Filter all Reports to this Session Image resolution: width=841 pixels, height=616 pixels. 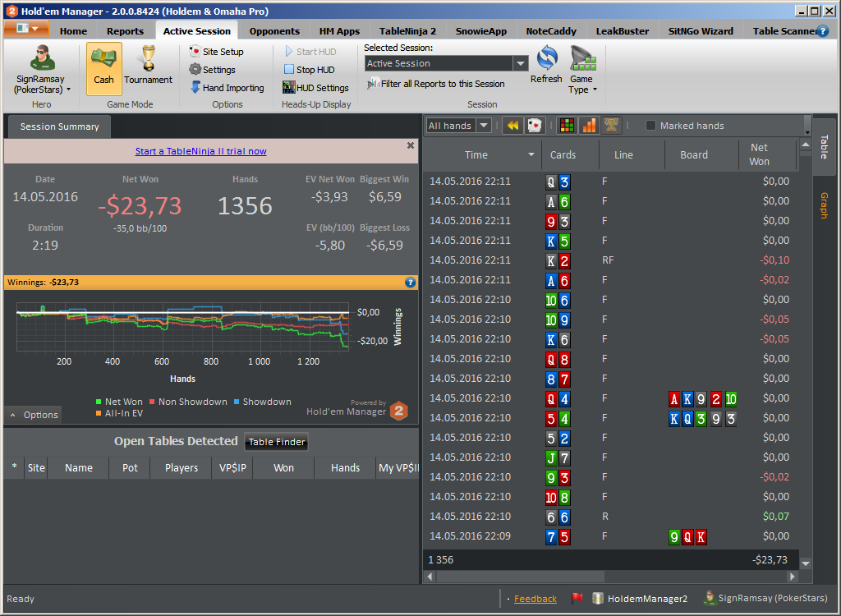(435, 84)
